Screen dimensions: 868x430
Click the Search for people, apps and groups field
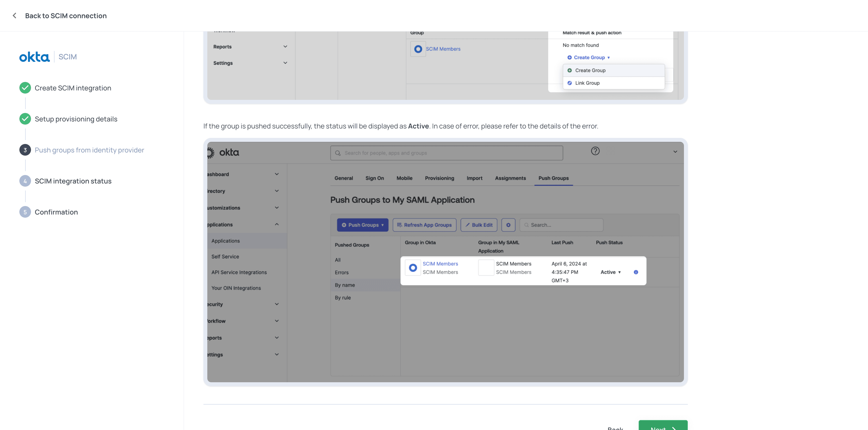pyautogui.click(x=446, y=153)
